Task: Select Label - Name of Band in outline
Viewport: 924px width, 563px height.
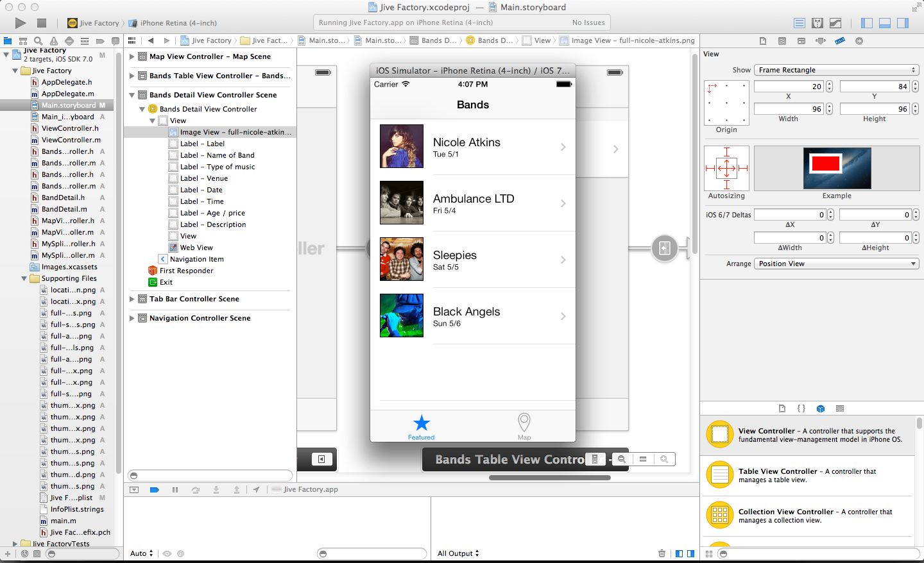Action: pos(217,155)
